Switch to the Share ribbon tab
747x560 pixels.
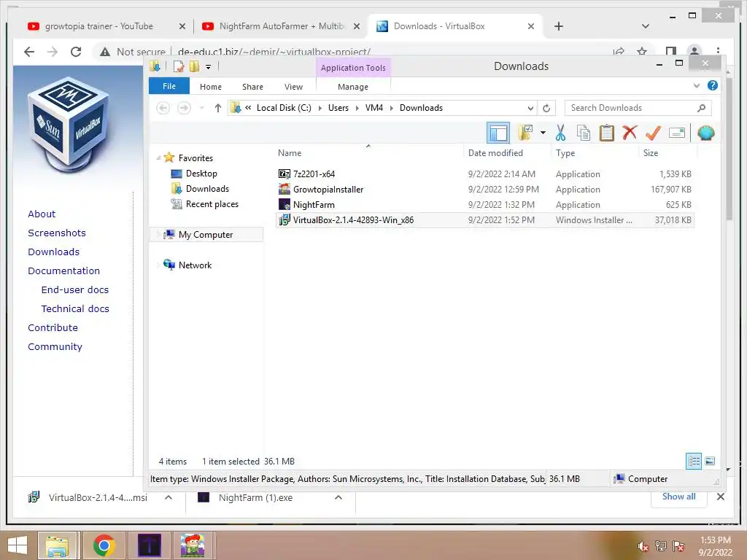tap(252, 87)
